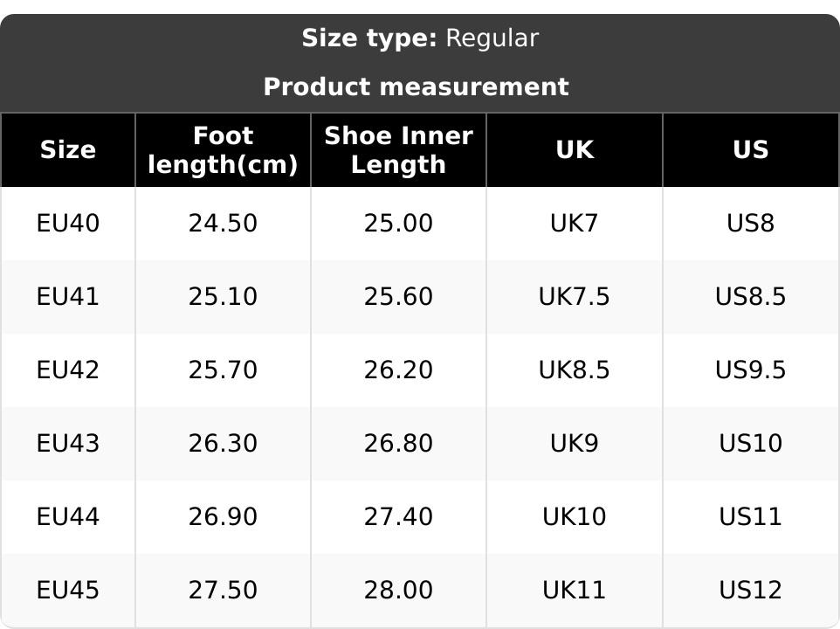The width and height of the screenshot is (840, 629).
Task: Click the Size column header
Action: point(68,150)
